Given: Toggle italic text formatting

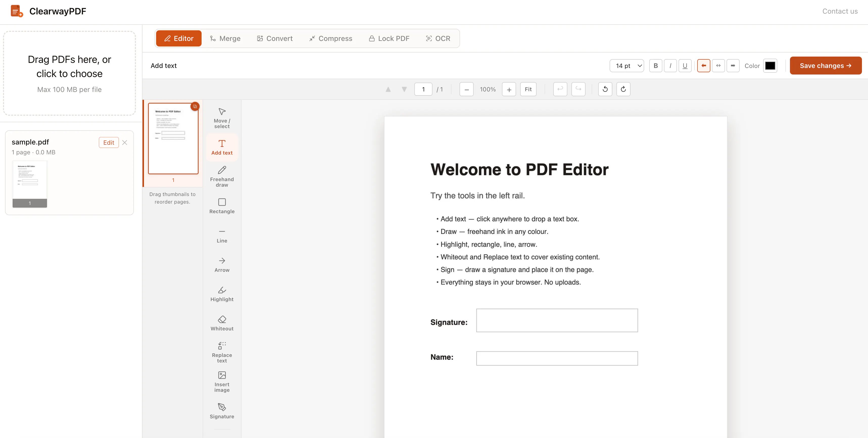Looking at the screenshot, I should [670, 66].
